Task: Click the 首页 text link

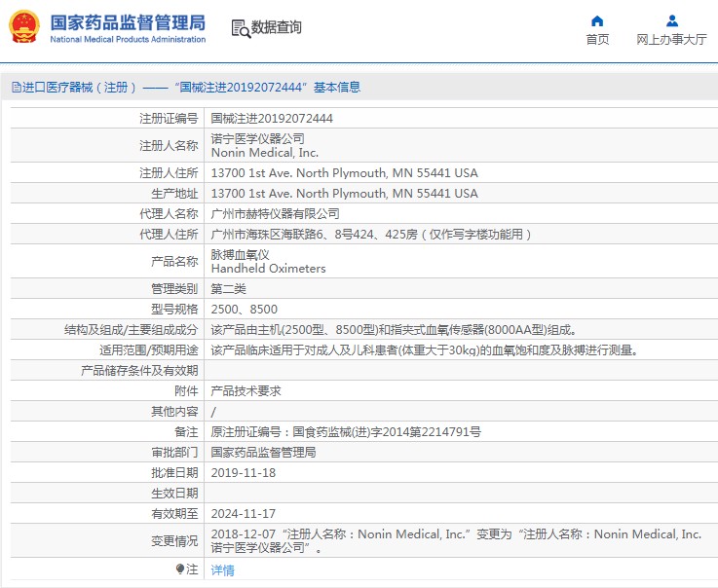Action: pos(597,39)
